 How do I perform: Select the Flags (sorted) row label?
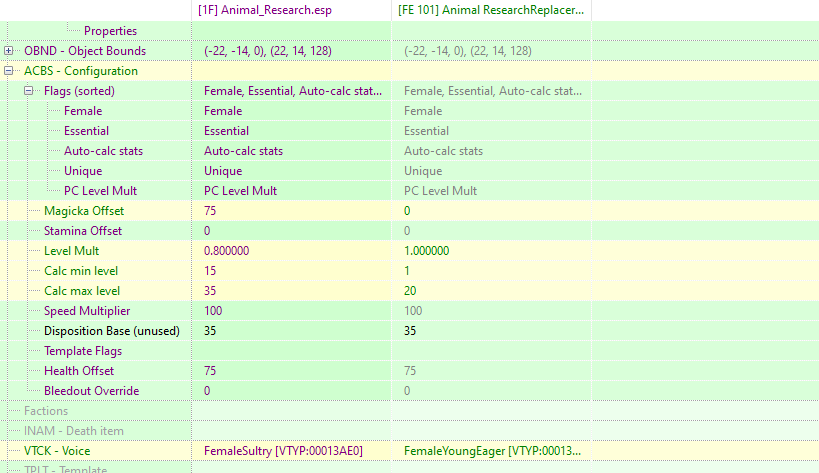click(x=79, y=91)
